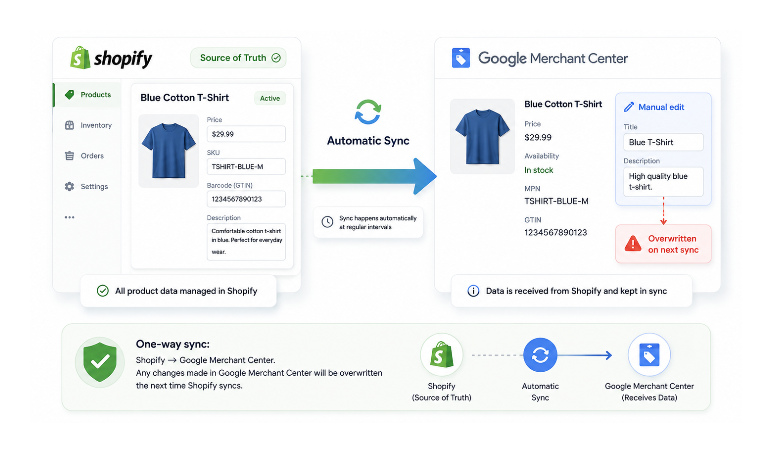Open Inventory in the Shopify sidebar
772x453 pixels.
coord(88,125)
